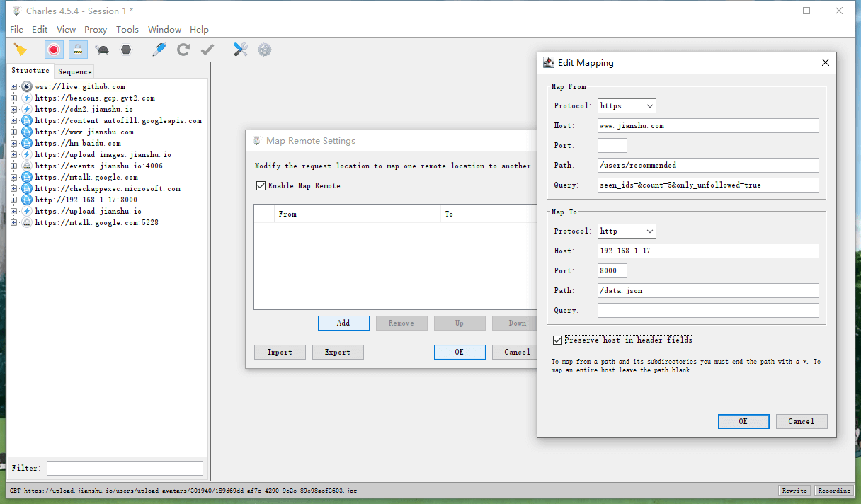Click the Map From Host field
Image resolution: width=861 pixels, height=504 pixels.
(x=708, y=125)
